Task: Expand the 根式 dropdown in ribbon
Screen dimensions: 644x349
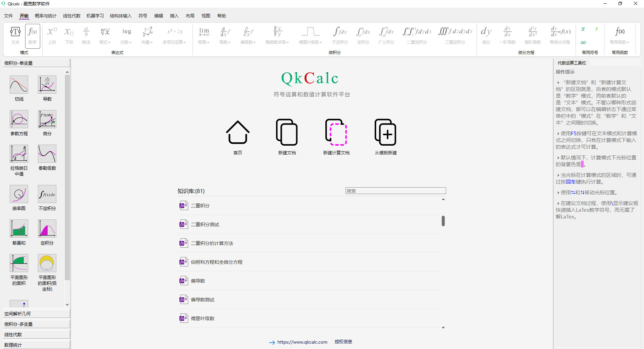Action: [105, 36]
